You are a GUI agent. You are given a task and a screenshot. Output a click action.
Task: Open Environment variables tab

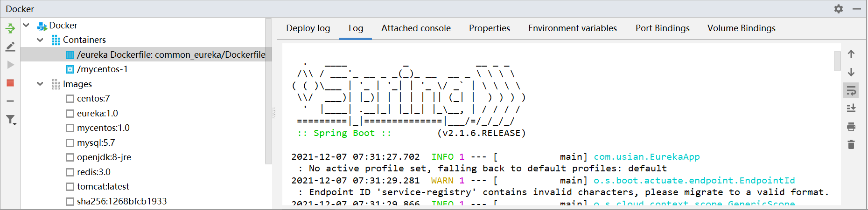pyautogui.click(x=573, y=28)
